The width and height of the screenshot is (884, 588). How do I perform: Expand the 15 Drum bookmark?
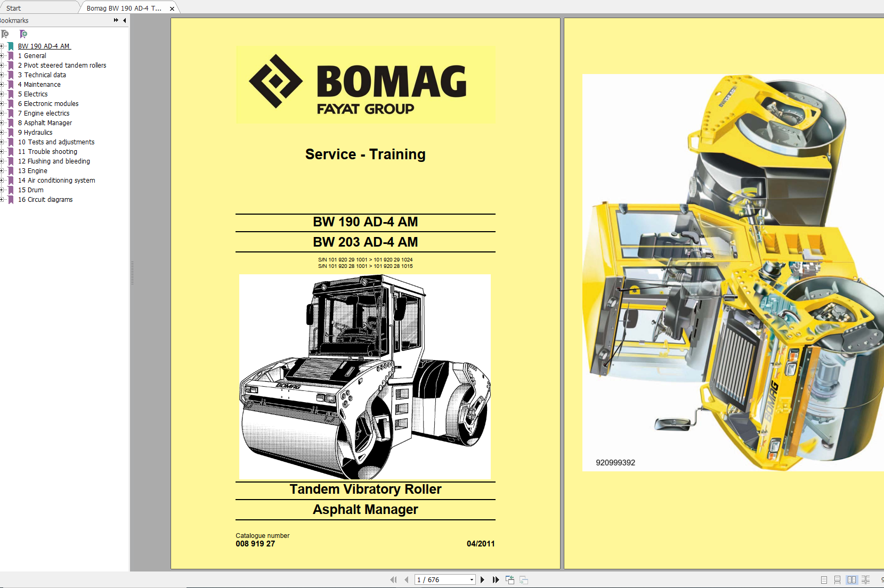(2, 190)
